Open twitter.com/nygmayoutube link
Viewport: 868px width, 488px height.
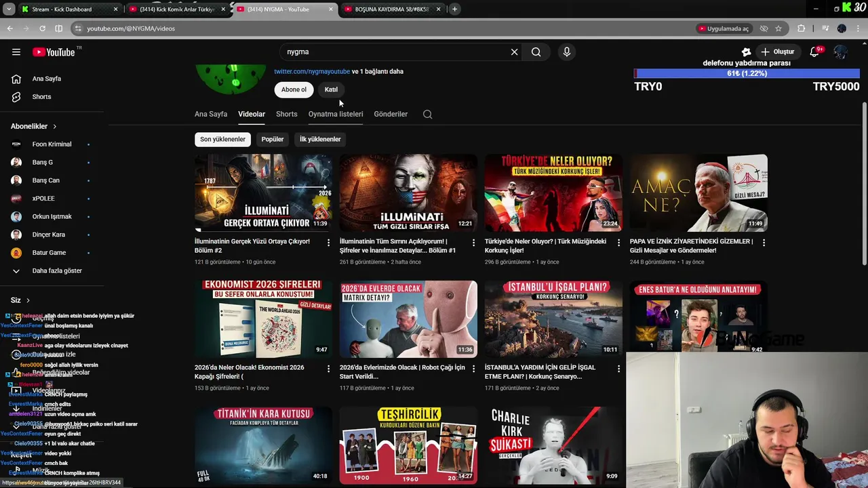pyautogui.click(x=312, y=71)
